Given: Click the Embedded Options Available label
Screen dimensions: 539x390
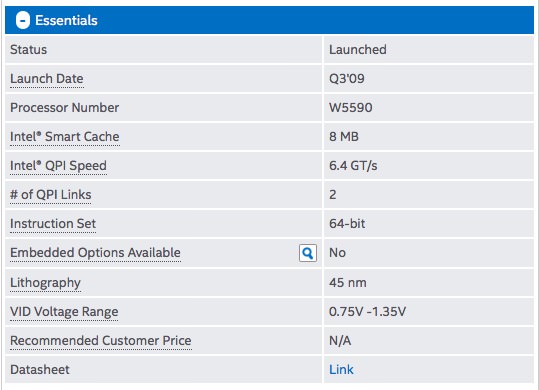Looking at the screenshot, I should point(95,253).
